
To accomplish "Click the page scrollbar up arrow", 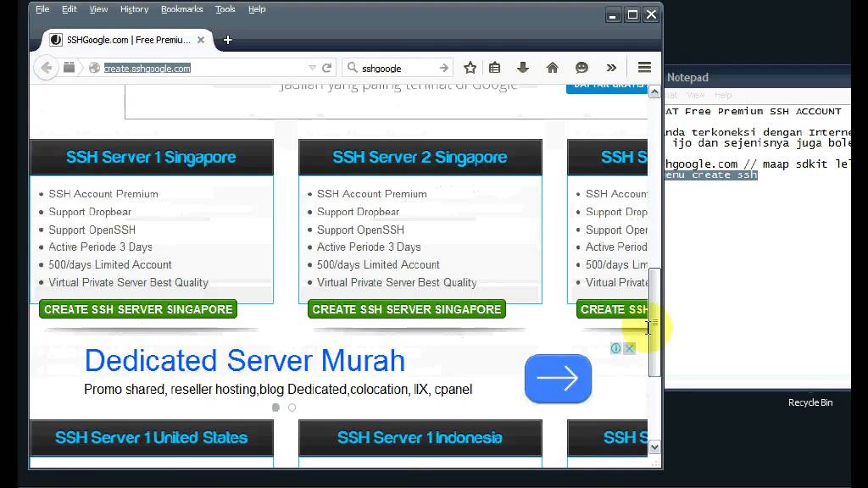I will pos(654,91).
